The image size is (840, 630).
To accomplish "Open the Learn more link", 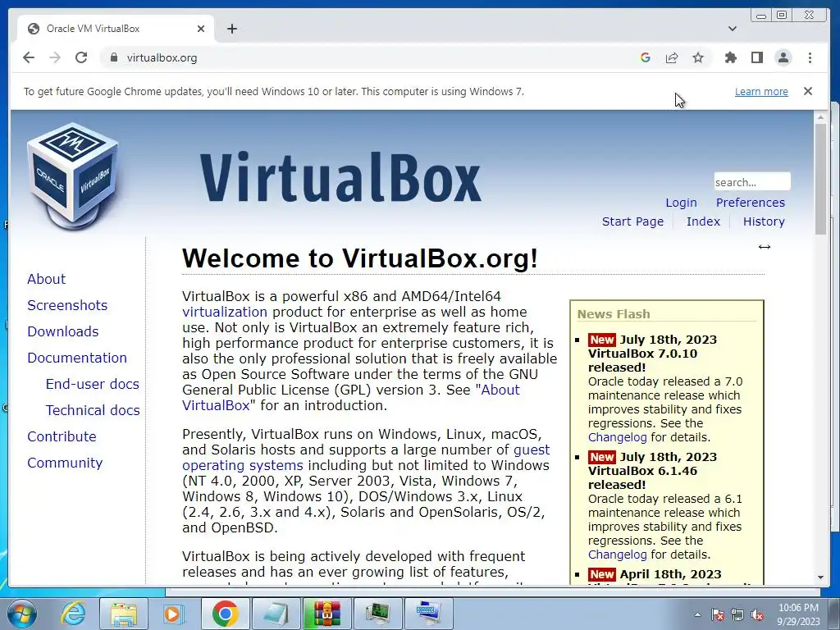I will coord(761,92).
